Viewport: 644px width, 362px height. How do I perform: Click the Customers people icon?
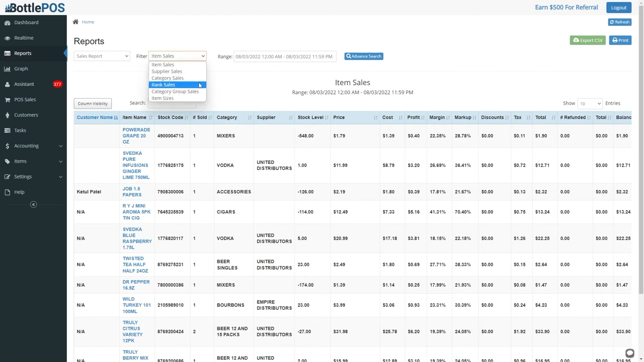7,115
